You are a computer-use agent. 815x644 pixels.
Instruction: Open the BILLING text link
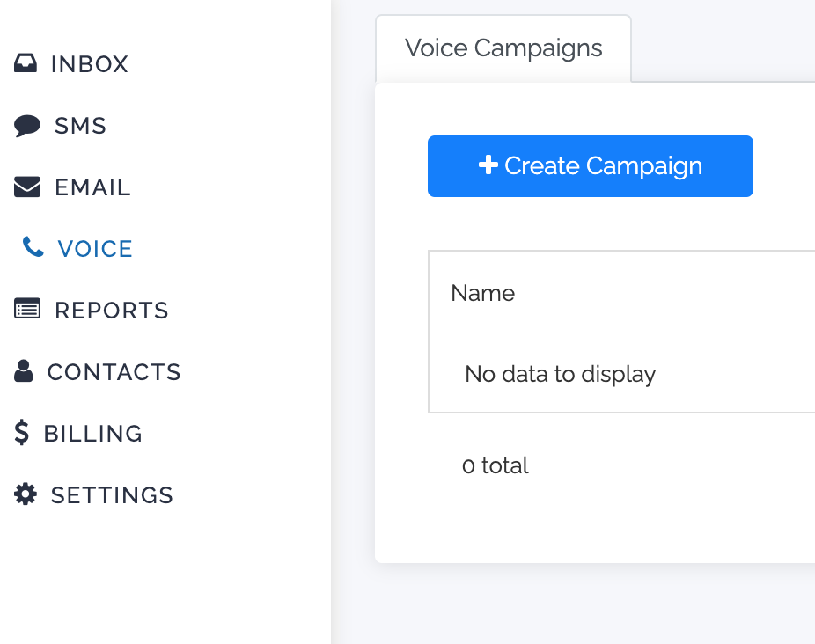[93, 434]
